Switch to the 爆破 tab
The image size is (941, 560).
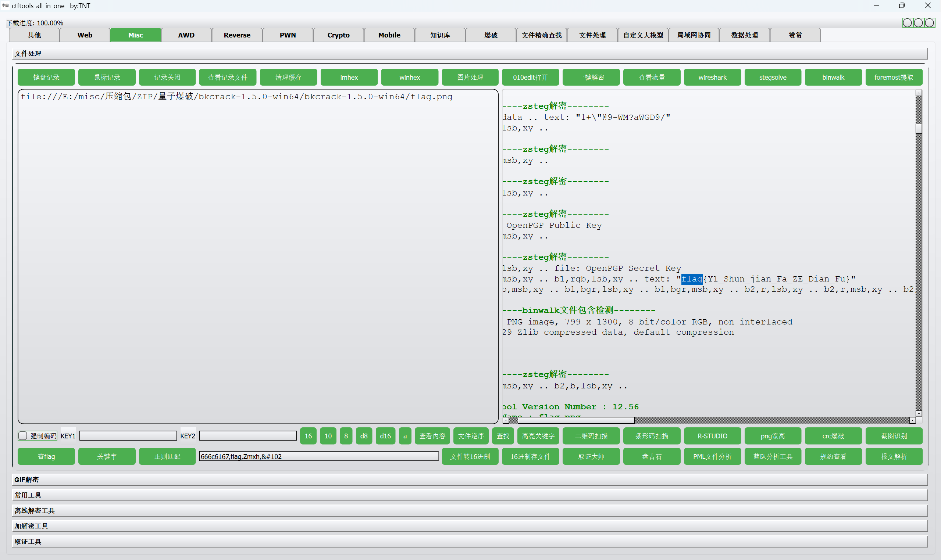pos(491,35)
